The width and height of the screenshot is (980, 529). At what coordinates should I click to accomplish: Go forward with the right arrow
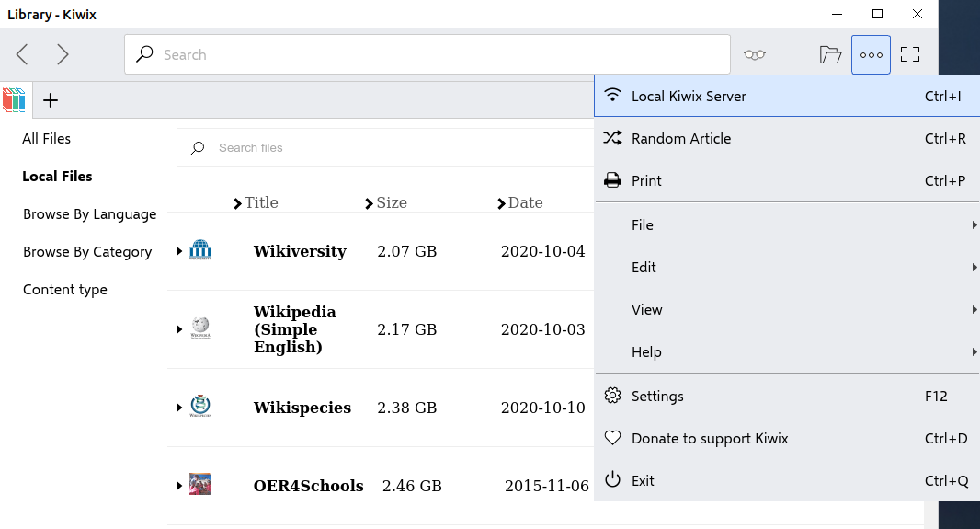tap(63, 54)
